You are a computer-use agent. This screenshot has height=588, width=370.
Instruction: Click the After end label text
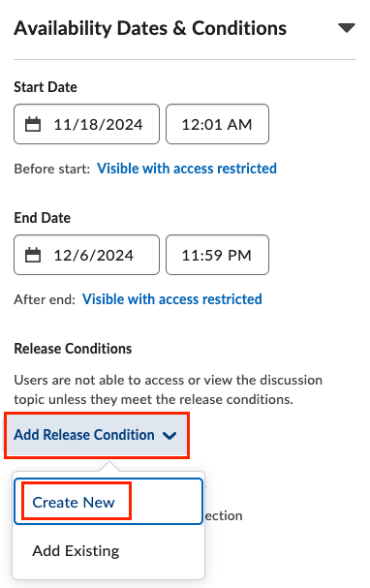pos(45,300)
